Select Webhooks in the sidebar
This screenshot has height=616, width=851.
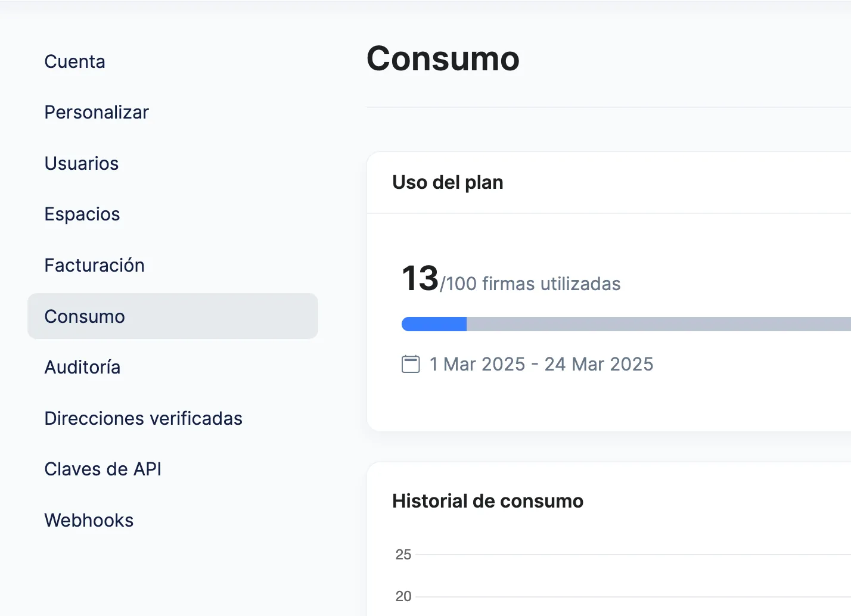click(89, 521)
